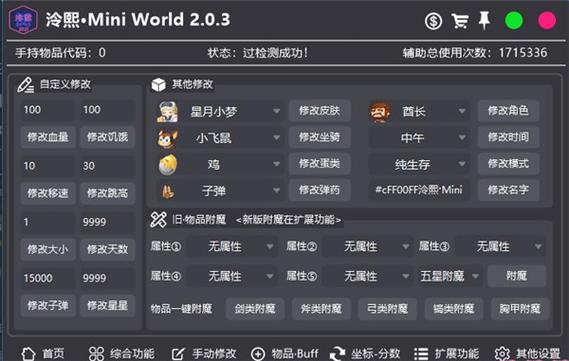The height and width of the screenshot is (361, 569).
Task: Focus the name field with #cFF00FF text
Action: click(419, 190)
